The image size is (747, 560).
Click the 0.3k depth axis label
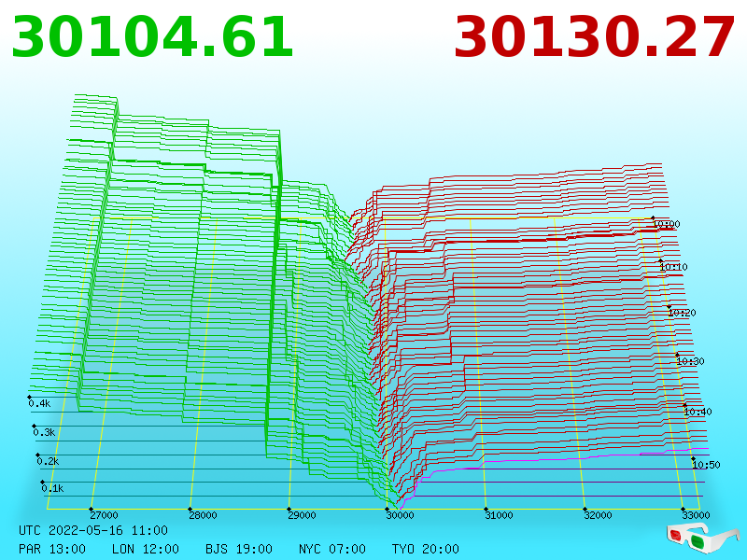point(44,433)
